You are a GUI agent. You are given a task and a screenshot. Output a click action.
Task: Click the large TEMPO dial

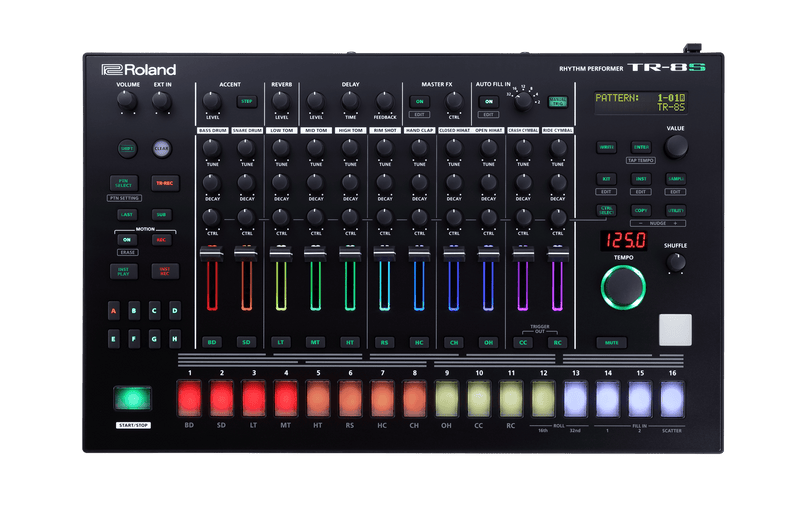(623, 287)
